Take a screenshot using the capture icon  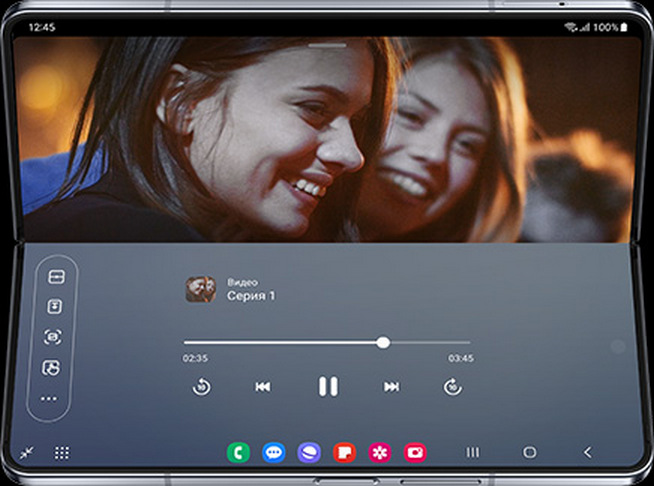[53, 337]
